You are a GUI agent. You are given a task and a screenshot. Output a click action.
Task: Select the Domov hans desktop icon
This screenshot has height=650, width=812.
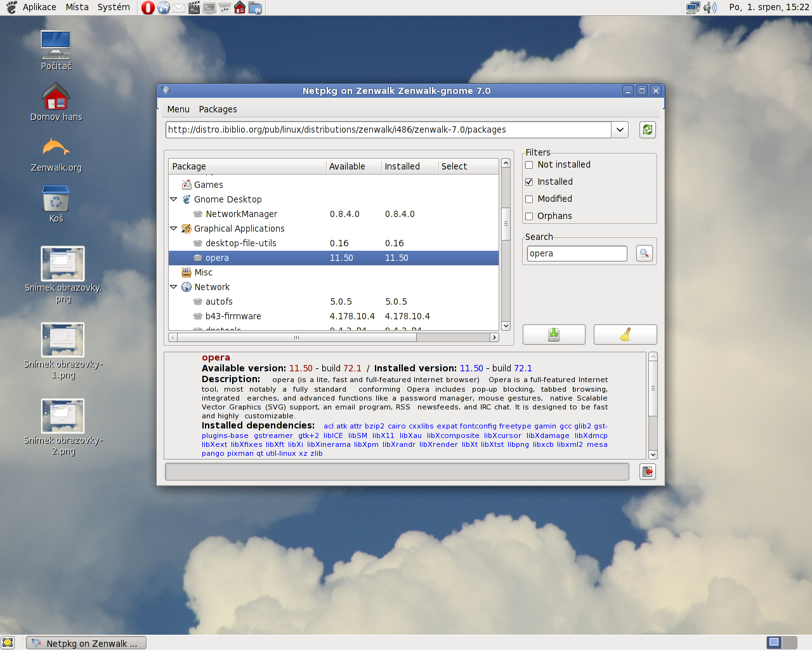pos(56,102)
